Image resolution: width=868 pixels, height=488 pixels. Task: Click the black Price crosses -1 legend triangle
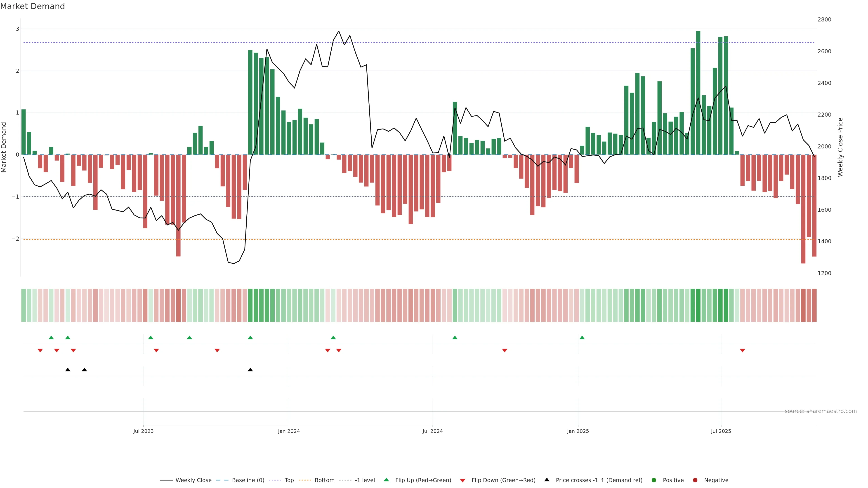pos(547,480)
